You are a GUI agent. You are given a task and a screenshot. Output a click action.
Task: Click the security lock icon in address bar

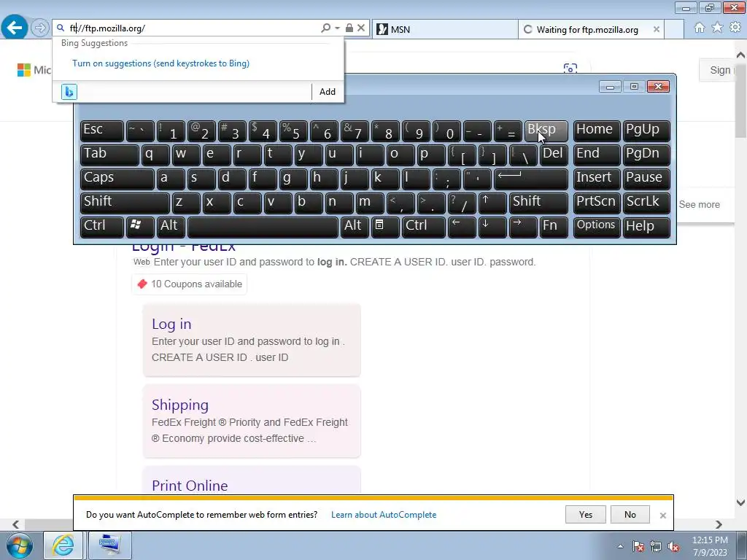[349, 28]
